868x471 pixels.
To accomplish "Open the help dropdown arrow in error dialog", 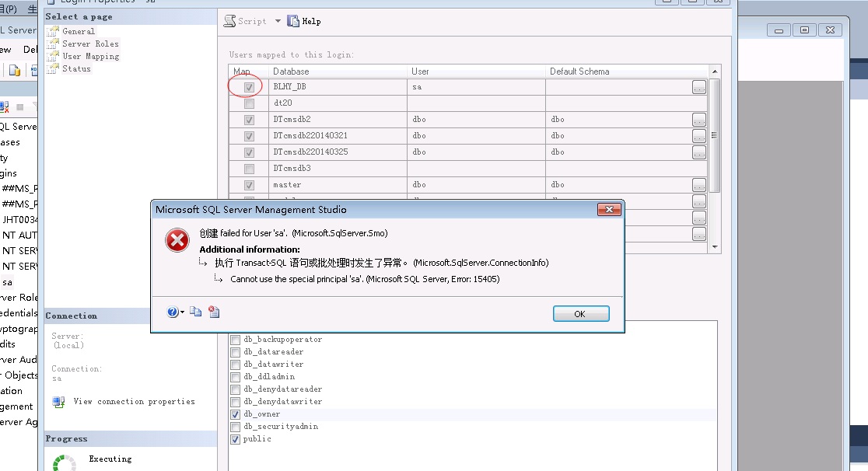I will pyautogui.click(x=183, y=312).
